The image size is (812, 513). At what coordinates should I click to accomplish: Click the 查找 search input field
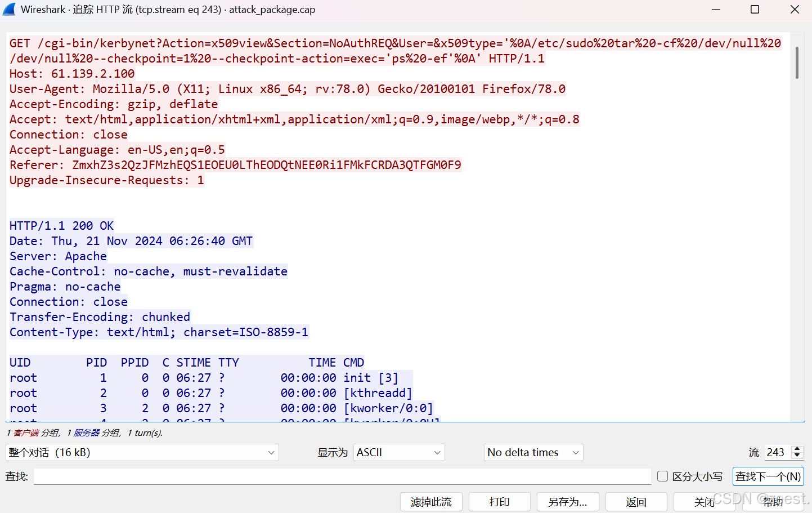coord(342,476)
